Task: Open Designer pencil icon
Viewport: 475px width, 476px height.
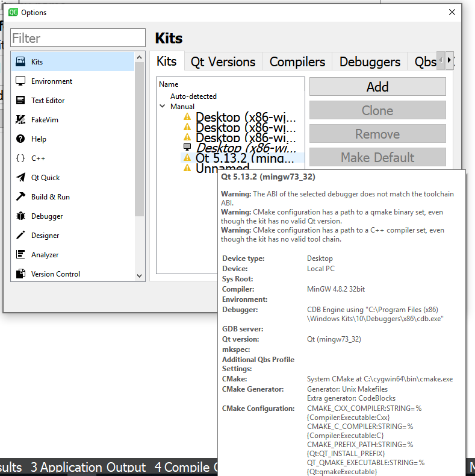Action: [20, 235]
